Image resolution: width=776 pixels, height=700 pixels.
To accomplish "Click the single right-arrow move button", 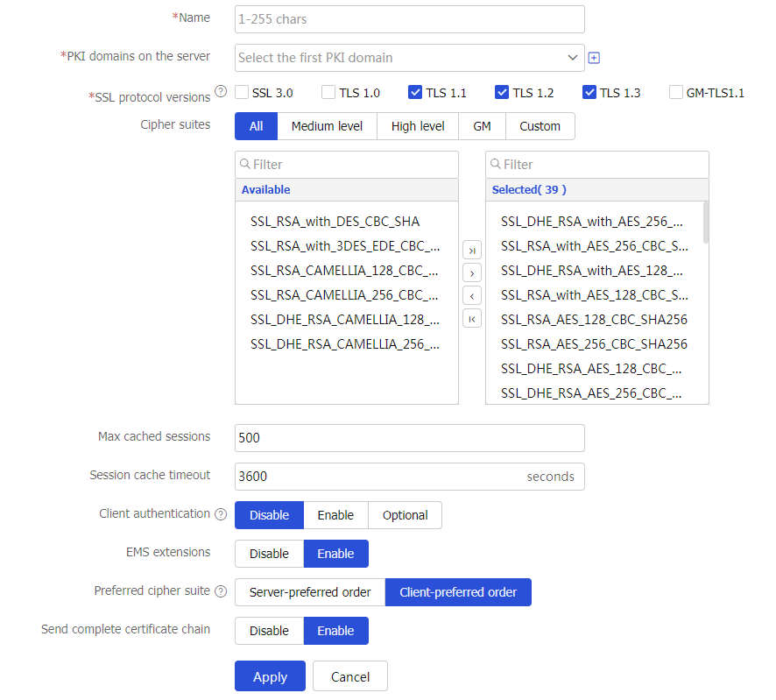I will 472,273.
